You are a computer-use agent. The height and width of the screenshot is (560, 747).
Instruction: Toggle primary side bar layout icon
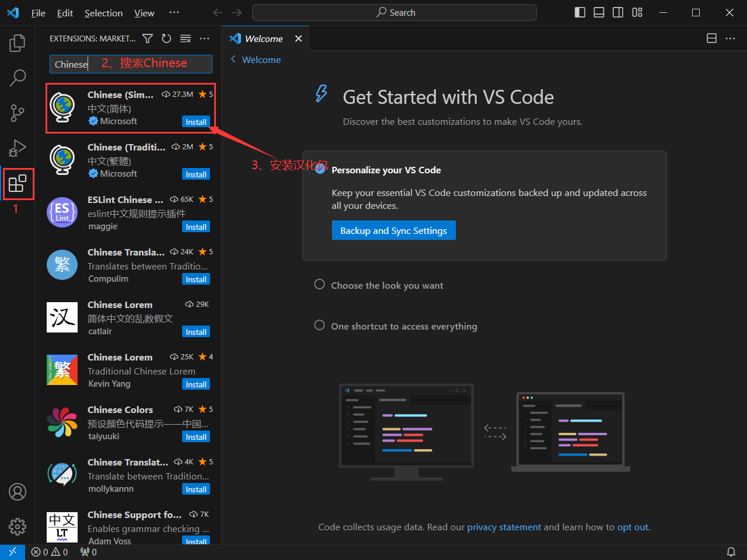(580, 12)
